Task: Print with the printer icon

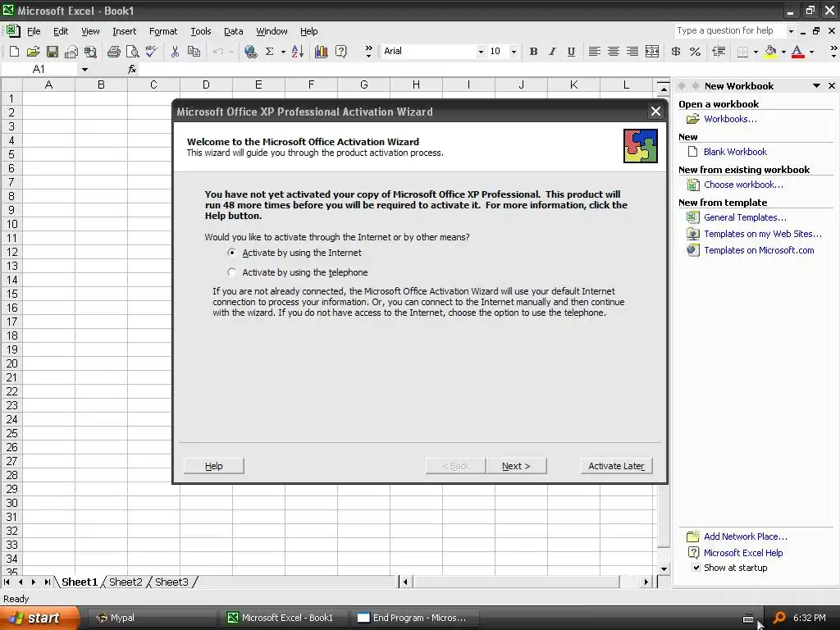Action: pyautogui.click(x=113, y=52)
